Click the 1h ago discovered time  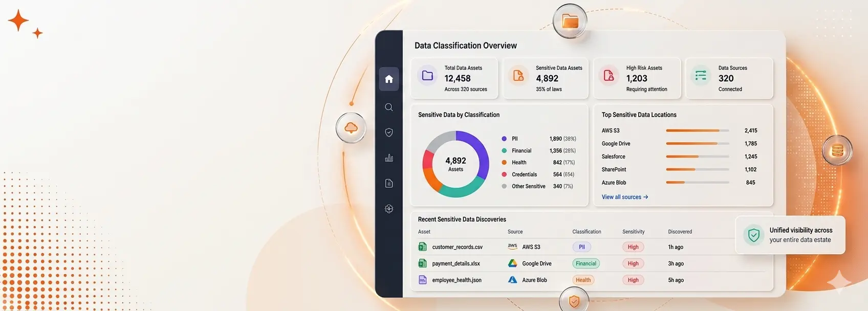coord(676,247)
